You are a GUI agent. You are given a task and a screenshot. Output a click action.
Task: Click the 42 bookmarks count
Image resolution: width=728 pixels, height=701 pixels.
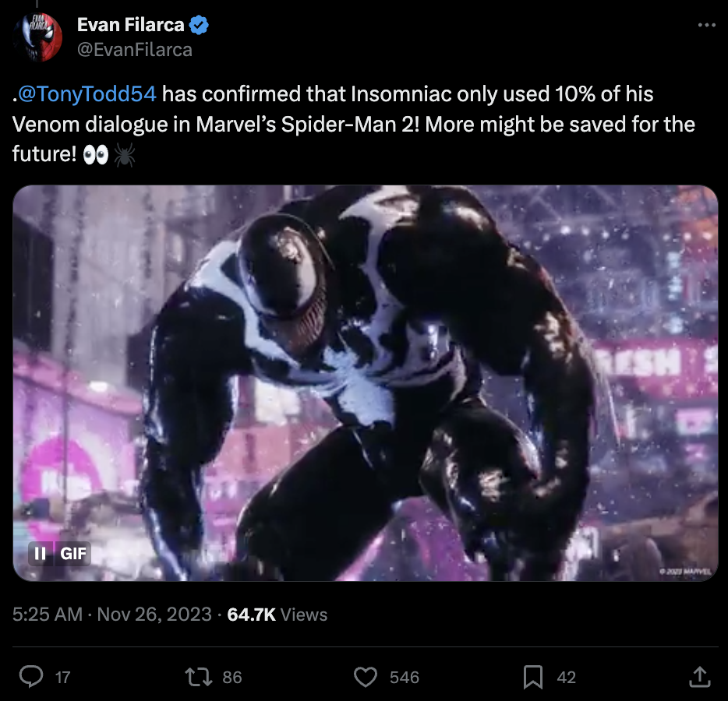[x=567, y=678]
